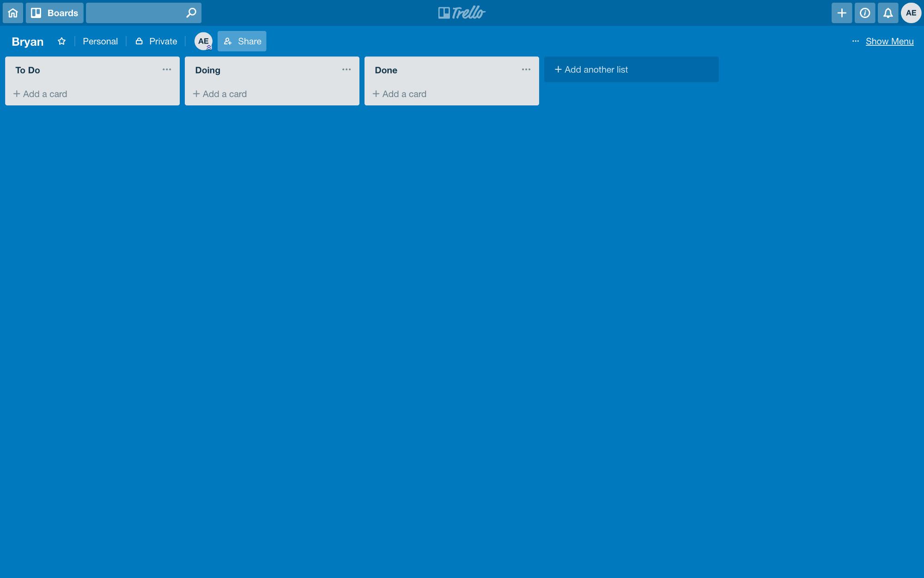The image size is (924, 578).
Task: Open the Doing list actions menu
Action: [346, 70]
